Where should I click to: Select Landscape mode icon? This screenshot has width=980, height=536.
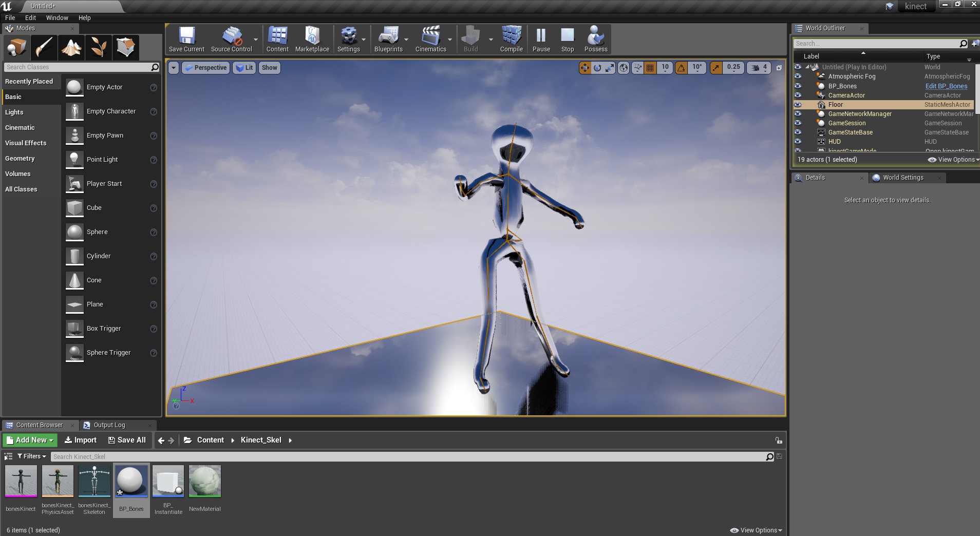pyautogui.click(x=71, y=48)
